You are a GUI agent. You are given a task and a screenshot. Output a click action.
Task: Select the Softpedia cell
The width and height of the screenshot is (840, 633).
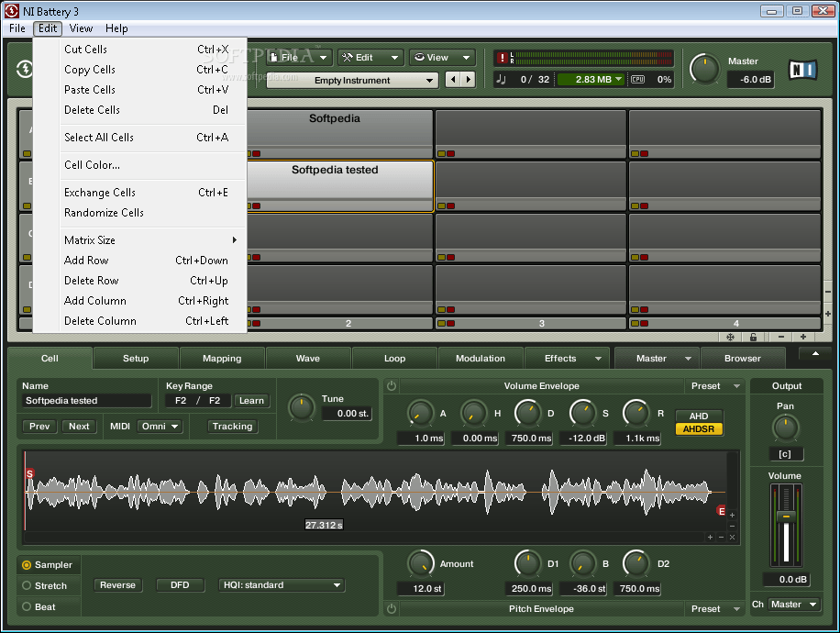(339, 134)
